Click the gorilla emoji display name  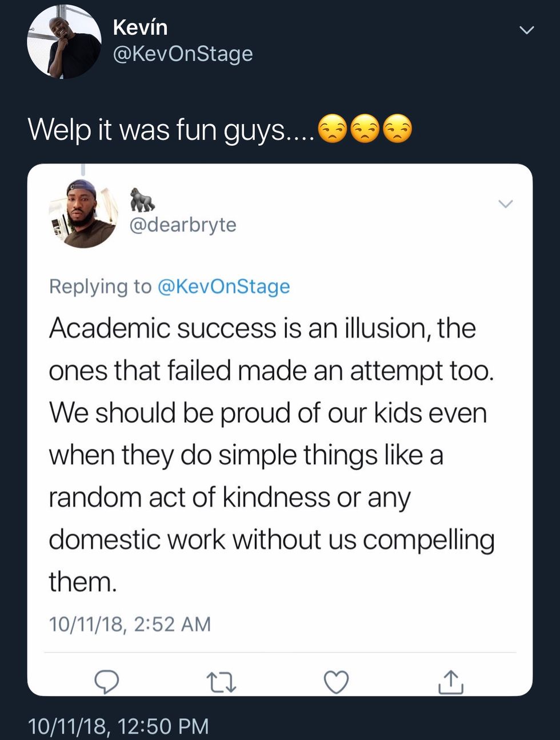[142, 200]
